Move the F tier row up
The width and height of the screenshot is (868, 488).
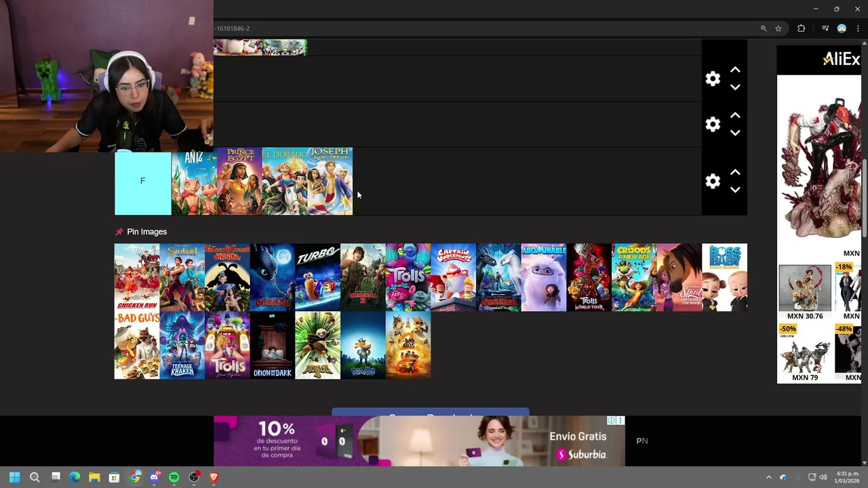pos(735,173)
